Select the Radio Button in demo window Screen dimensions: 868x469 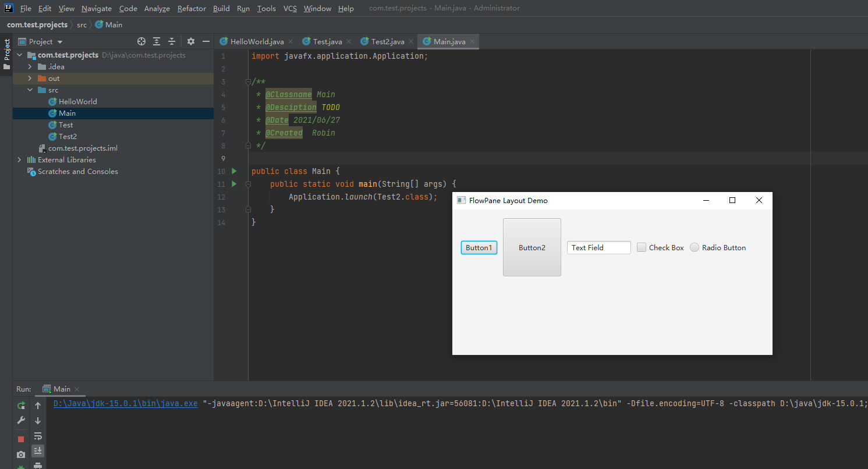point(695,247)
